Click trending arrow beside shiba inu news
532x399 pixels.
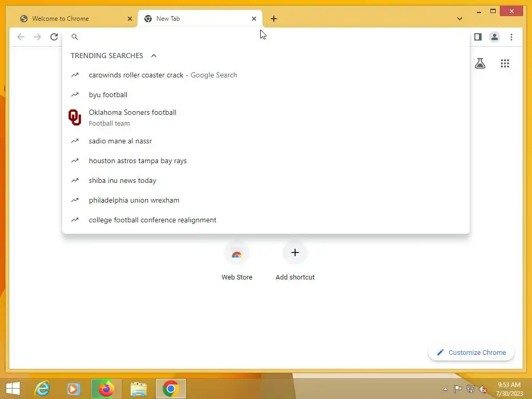tap(75, 180)
